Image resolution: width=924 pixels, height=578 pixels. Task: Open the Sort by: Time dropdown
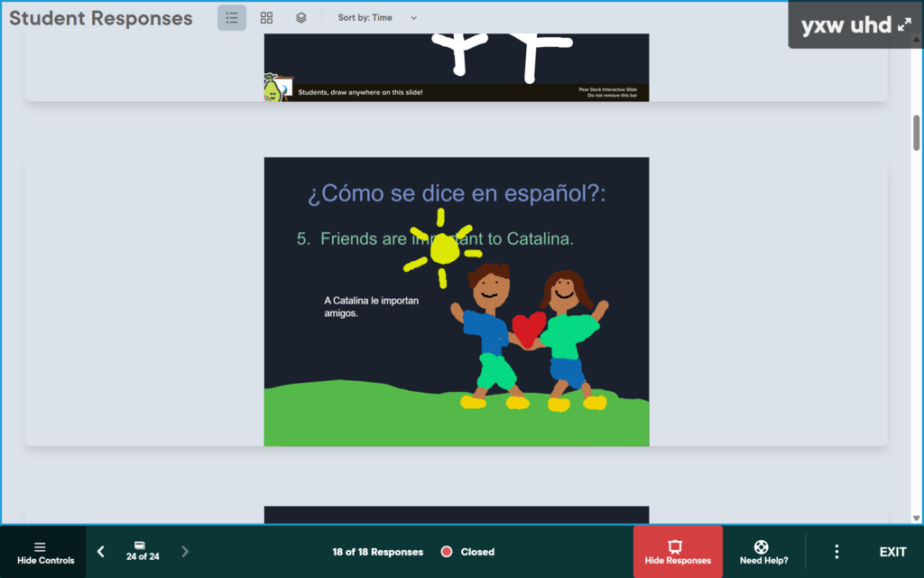pyautogui.click(x=377, y=18)
